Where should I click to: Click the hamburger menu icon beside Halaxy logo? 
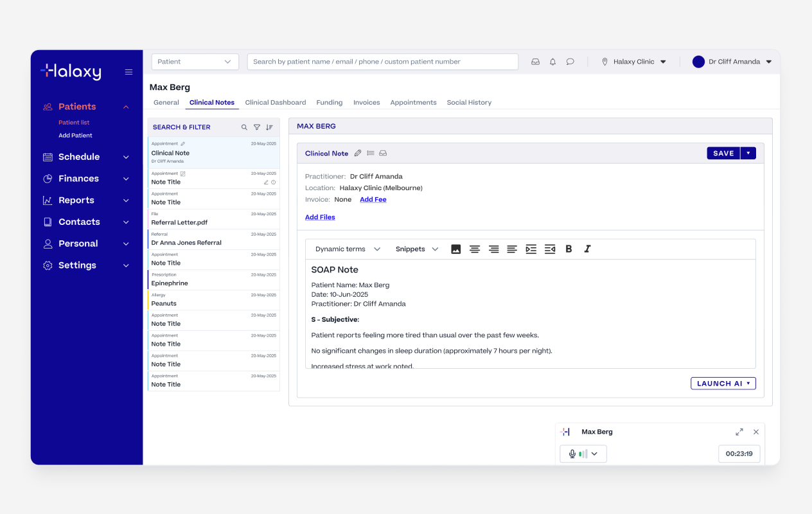click(x=128, y=72)
